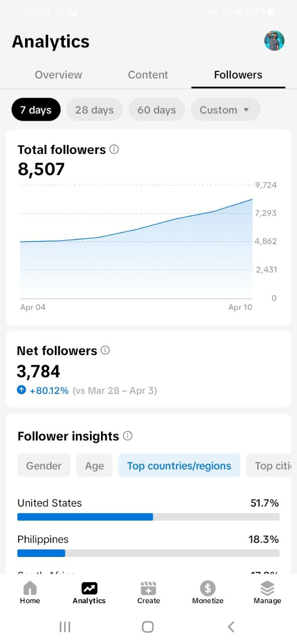Tap the profile avatar picture

pyautogui.click(x=274, y=41)
